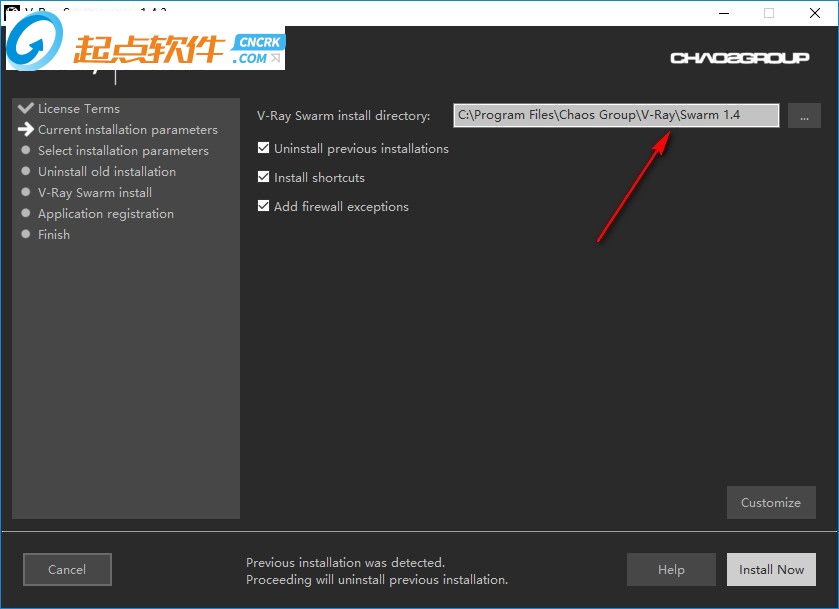Click the install directory path field
The height and width of the screenshot is (609, 839).
(616, 115)
